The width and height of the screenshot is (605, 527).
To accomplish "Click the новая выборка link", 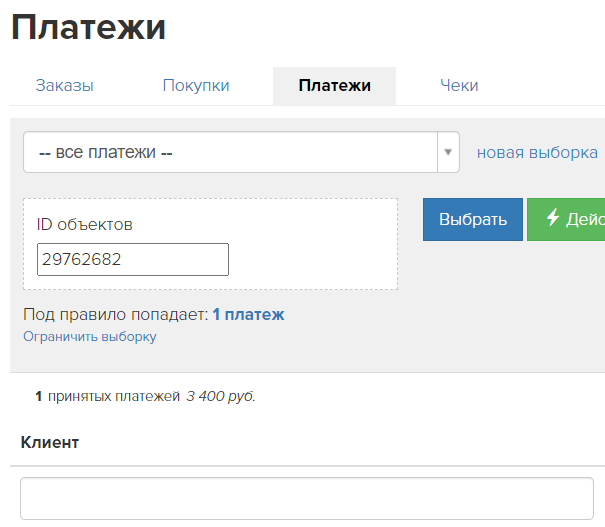I will tap(537, 152).
